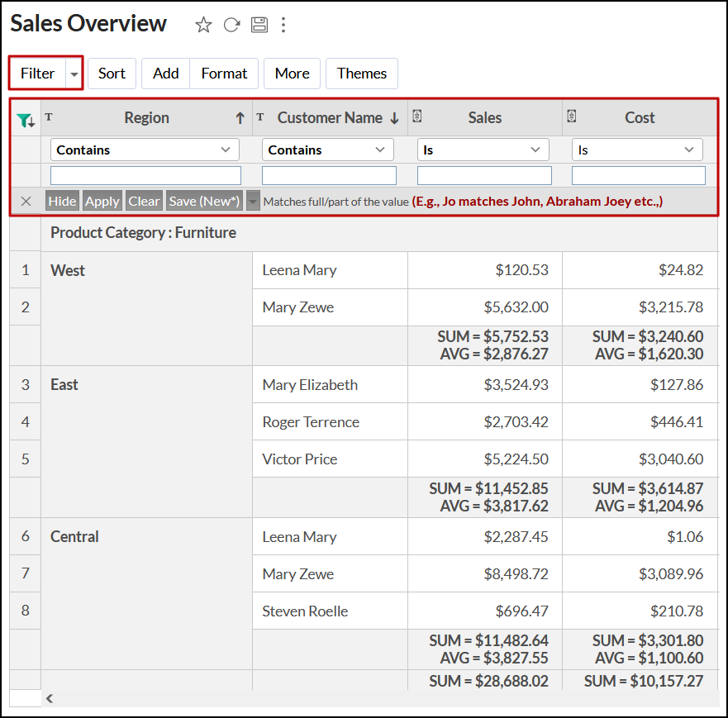Open the Sort menu
Image resolution: width=728 pixels, height=718 pixels.
point(112,74)
